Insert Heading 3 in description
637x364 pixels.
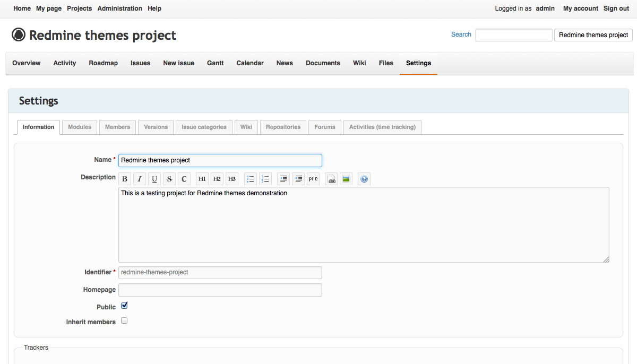(232, 179)
